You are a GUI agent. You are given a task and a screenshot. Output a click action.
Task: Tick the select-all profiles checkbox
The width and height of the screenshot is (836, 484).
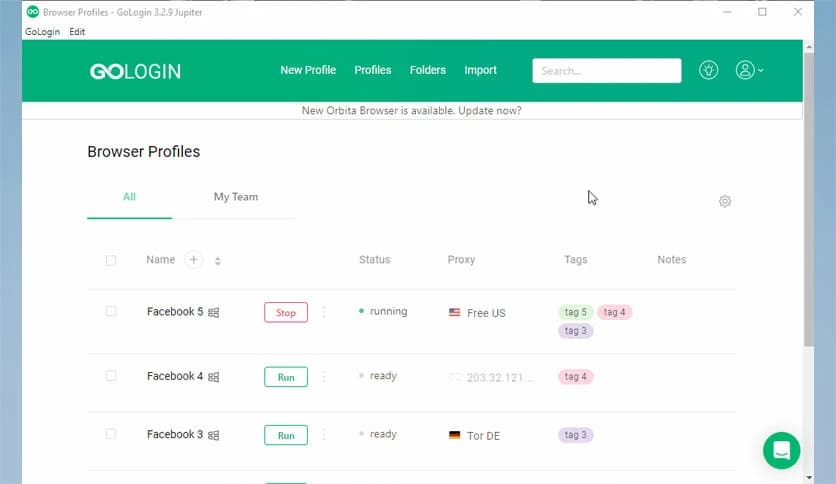pyautogui.click(x=111, y=260)
